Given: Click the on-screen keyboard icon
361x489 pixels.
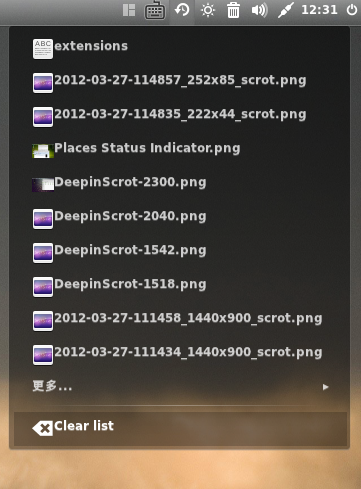Looking at the screenshot, I should pos(155,10).
